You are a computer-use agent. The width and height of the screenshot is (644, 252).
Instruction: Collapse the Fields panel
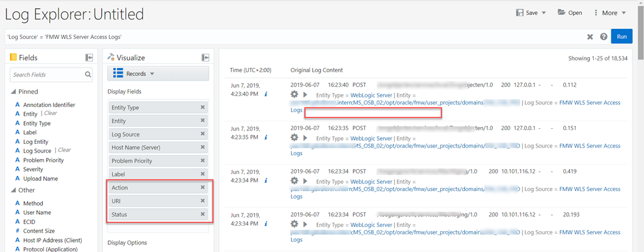[x=89, y=58]
